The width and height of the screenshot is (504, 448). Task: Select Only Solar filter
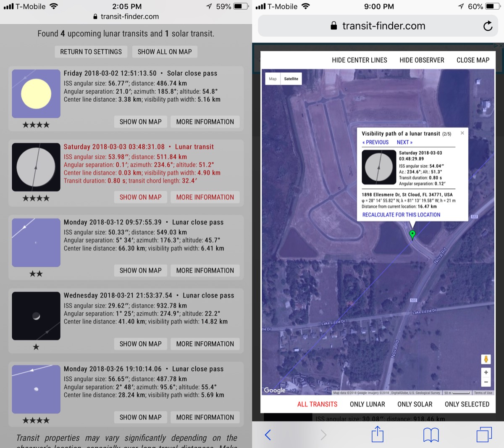[x=415, y=404]
